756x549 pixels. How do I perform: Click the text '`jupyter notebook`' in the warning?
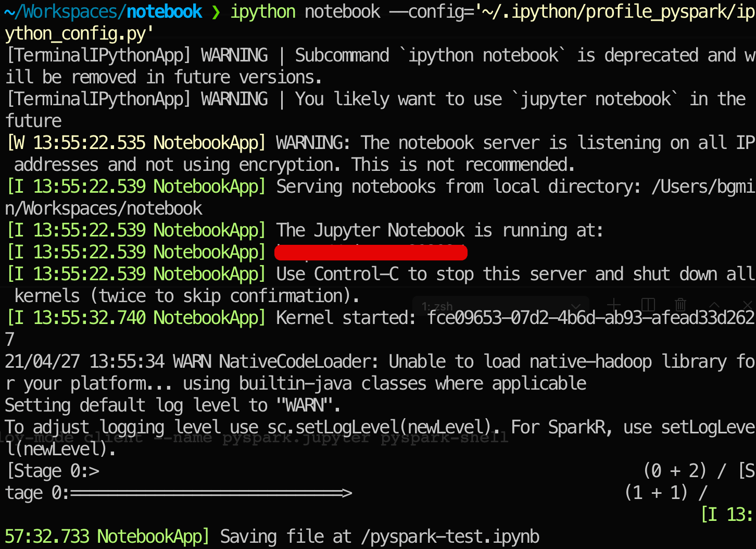(x=595, y=99)
